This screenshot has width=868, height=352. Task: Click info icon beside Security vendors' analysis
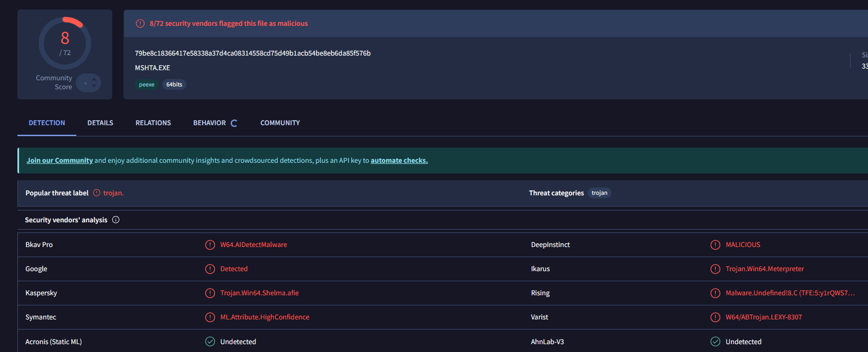(x=116, y=220)
